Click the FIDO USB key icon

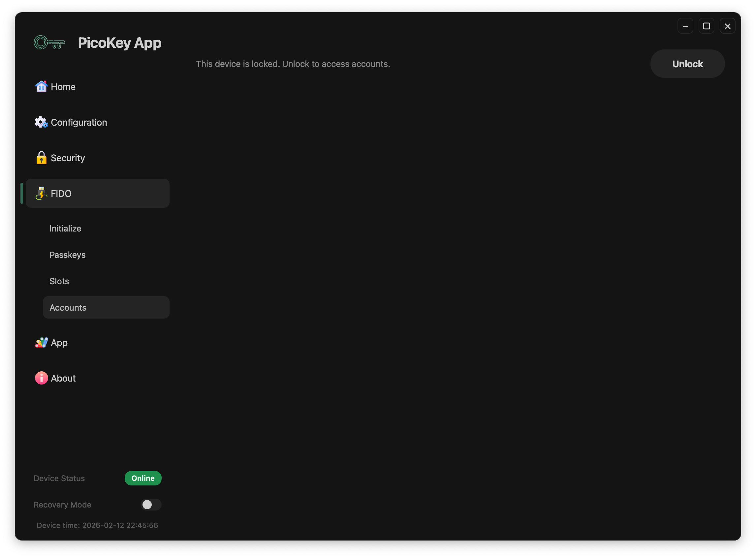[41, 194]
